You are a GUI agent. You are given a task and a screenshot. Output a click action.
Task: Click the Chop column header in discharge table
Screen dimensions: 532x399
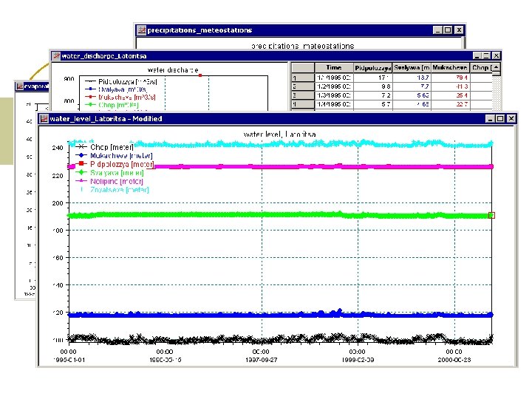pos(481,67)
